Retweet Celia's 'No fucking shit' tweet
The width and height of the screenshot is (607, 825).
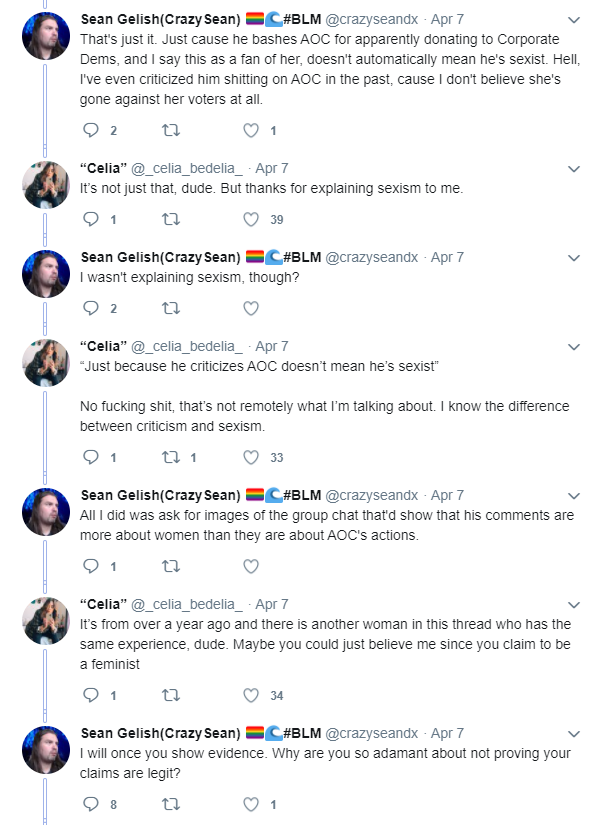(x=170, y=457)
